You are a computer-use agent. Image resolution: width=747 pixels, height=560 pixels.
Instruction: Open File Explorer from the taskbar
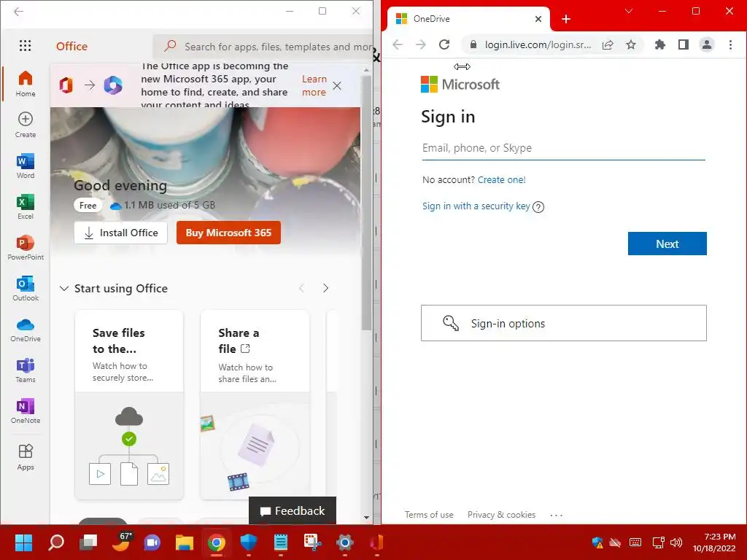point(184,542)
